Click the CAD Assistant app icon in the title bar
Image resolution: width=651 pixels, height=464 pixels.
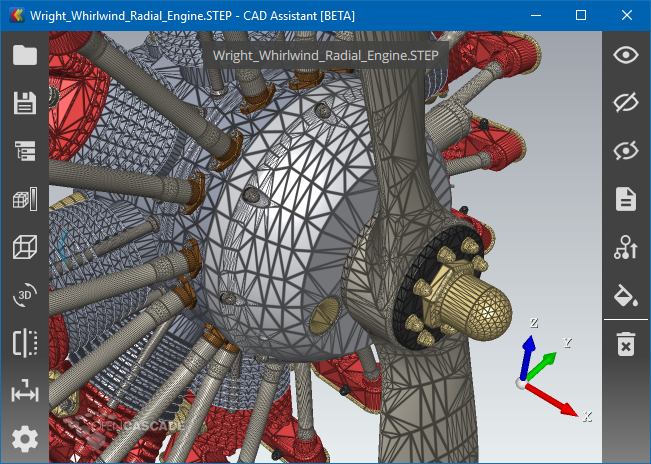click(17, 16)
